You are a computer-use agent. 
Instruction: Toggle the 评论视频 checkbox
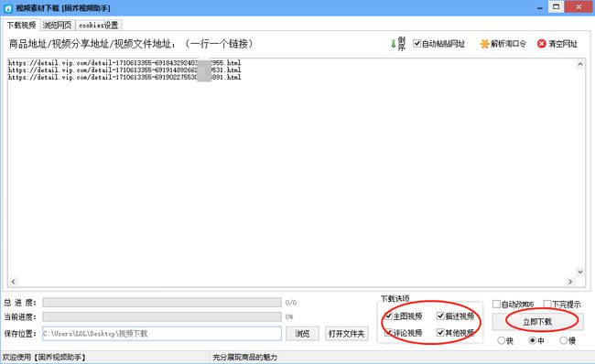tap(388, 333)
